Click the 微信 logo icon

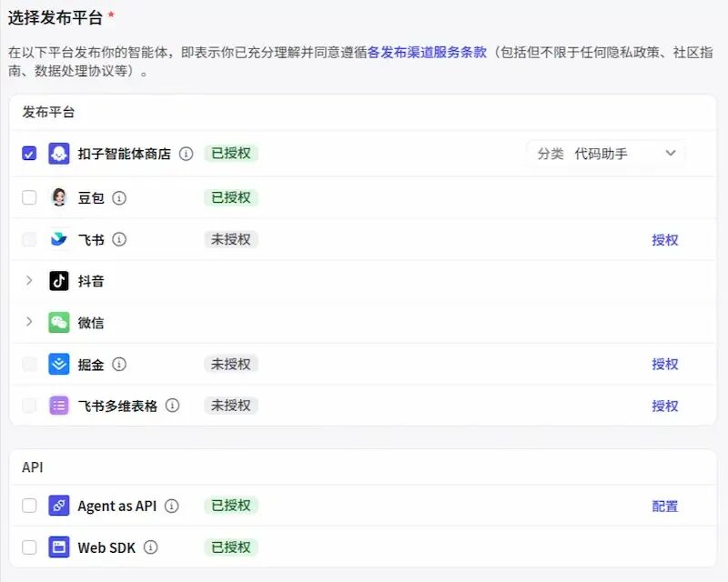(59, 322)
